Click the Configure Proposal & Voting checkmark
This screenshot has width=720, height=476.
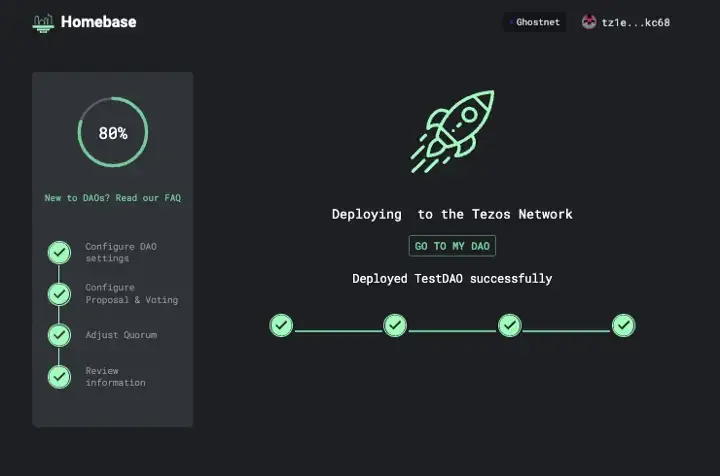60,294
